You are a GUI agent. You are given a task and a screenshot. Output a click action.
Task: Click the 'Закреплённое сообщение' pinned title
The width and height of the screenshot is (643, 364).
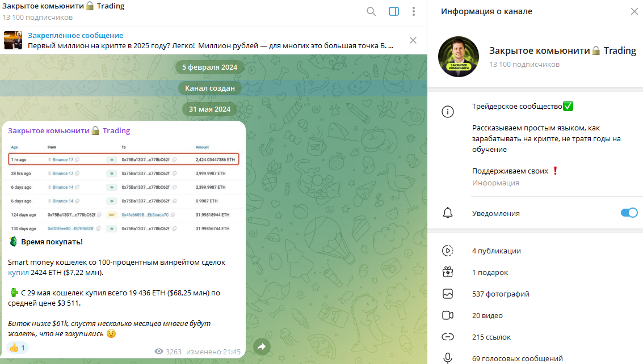pos(75,35)
